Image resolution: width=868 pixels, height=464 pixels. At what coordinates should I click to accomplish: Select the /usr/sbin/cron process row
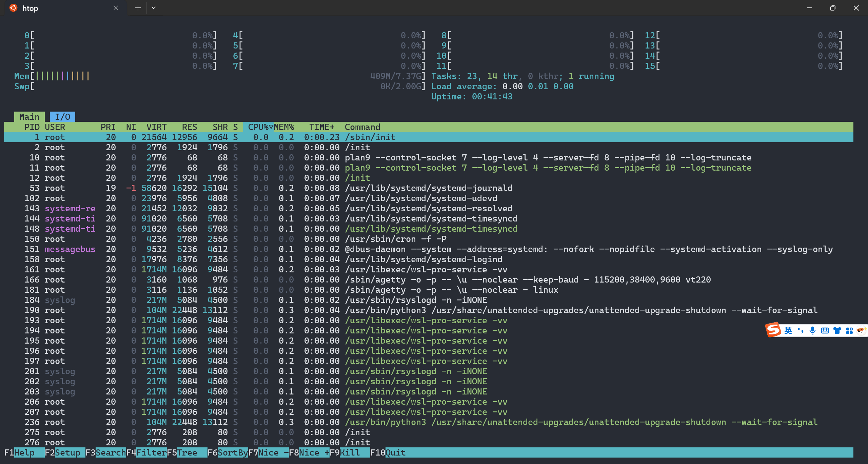429,239
